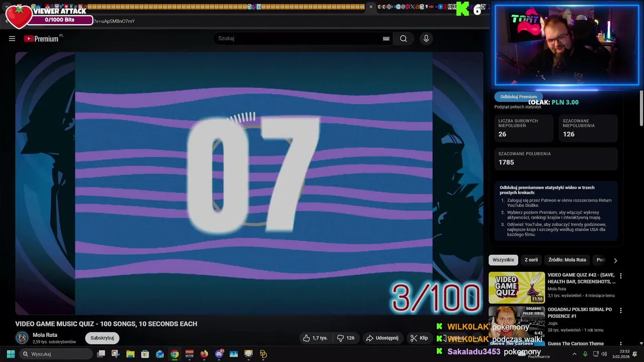644x362 pixels.
Task: Open Video Game Quiz #42 thumbnail
Action: (517, 288)
